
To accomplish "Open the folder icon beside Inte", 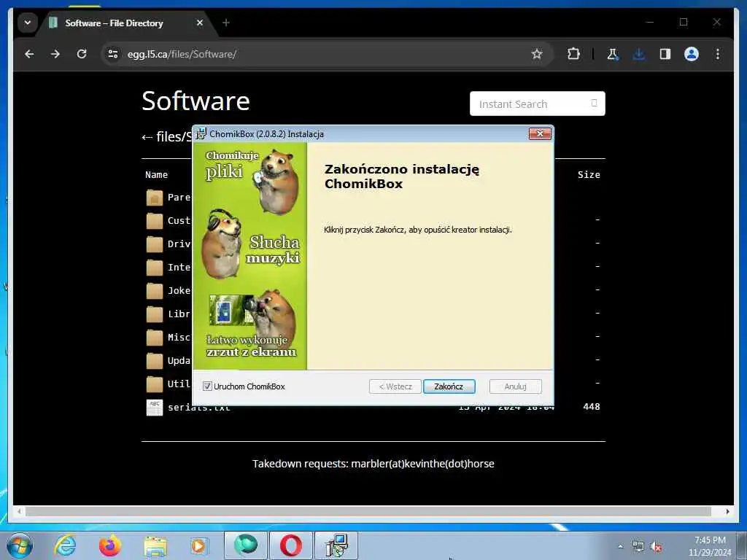I will tap(155, 268).
